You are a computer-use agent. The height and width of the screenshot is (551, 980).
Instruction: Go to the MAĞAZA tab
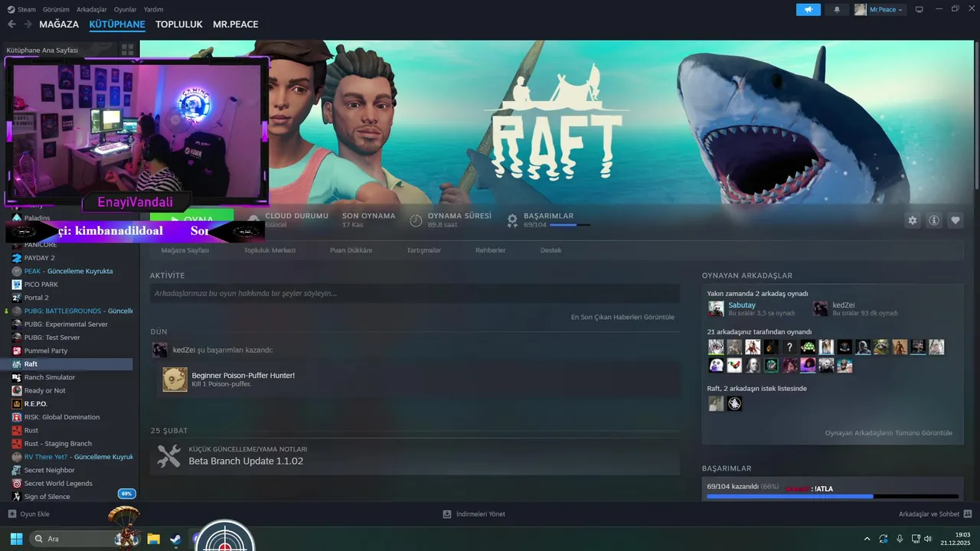(59, 24)
